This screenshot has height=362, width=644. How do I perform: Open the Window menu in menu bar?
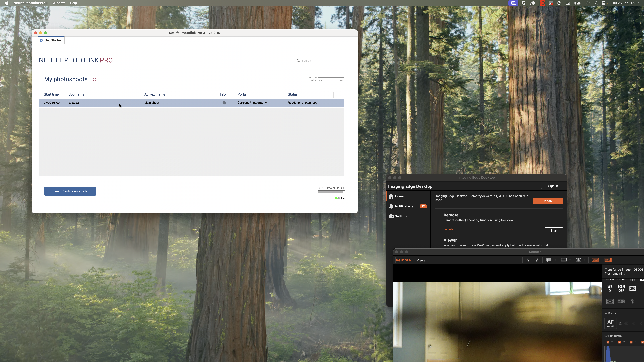pos(58,3)
